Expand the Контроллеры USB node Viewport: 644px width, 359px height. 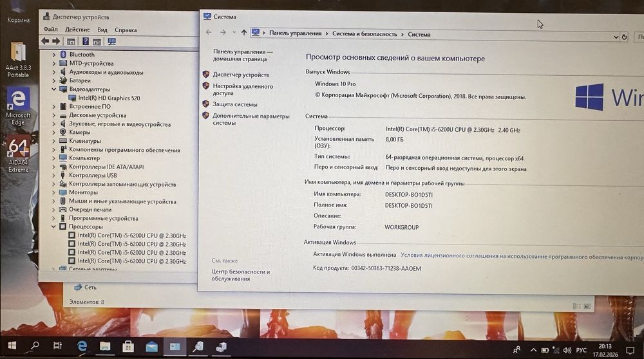(x=54, y=175)
